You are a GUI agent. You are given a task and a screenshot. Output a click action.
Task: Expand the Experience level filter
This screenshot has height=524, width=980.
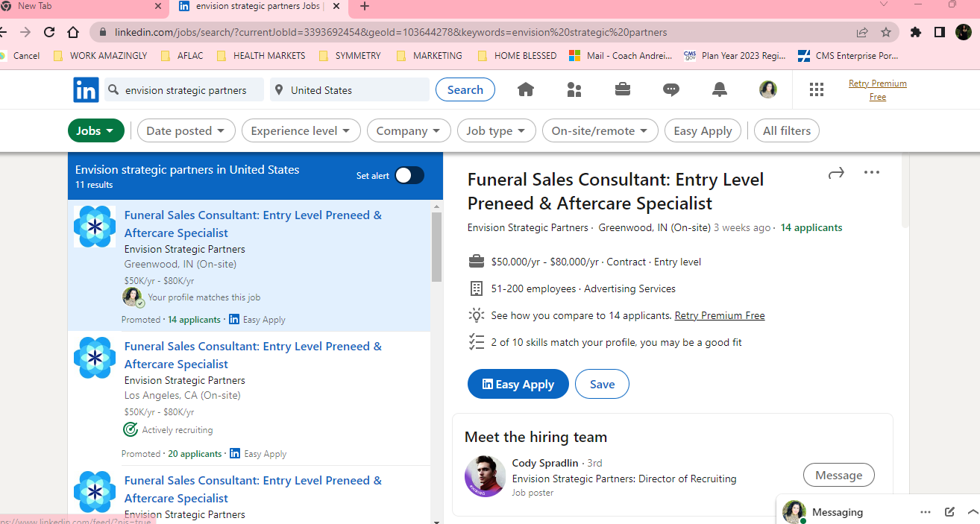[301, 130]
